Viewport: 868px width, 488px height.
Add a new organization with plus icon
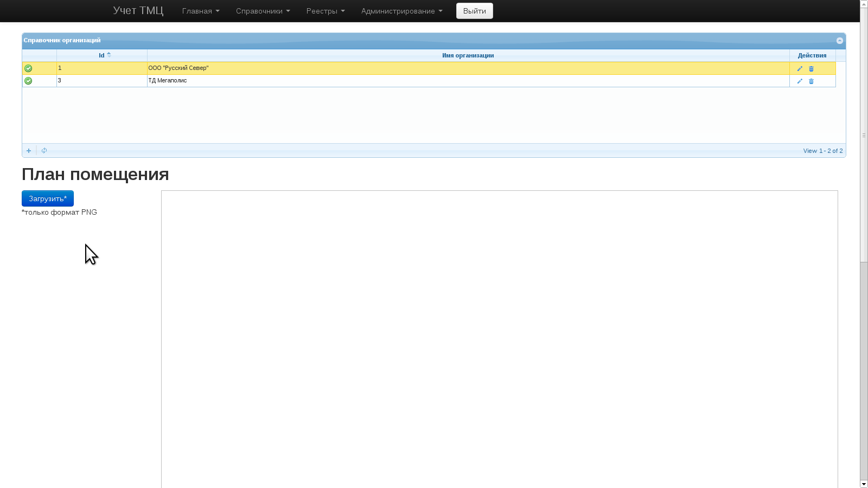(x=29, y=151)
